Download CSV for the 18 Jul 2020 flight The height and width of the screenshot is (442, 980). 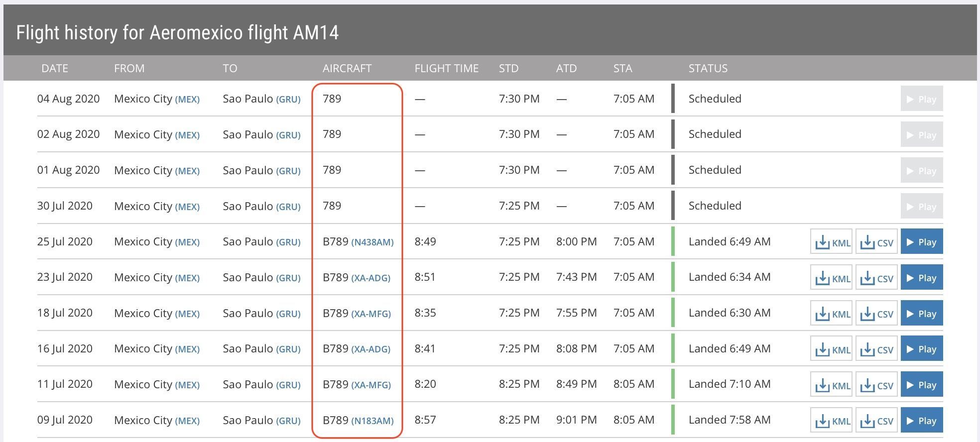(x=876, y=314)
